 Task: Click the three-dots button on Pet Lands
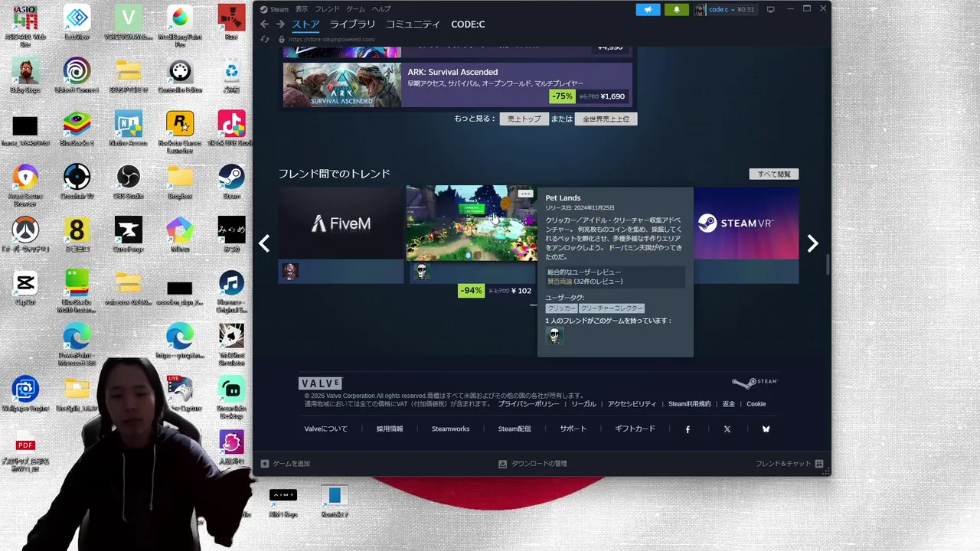tap(524, 194)
